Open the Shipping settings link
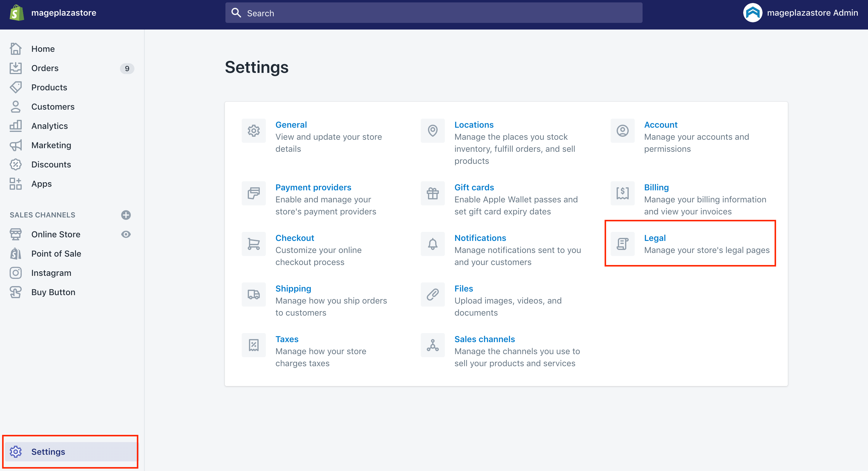The image size is (868, 471). [x=293, y=289]
